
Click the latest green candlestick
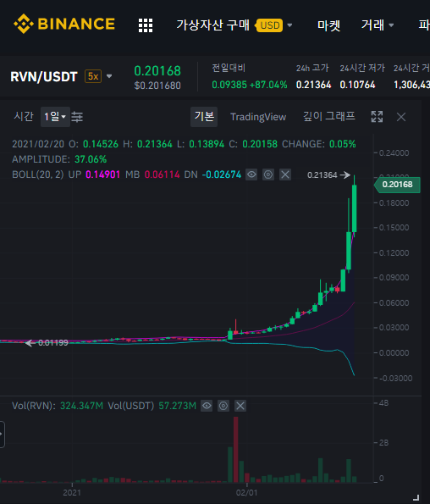pos(354,208)
